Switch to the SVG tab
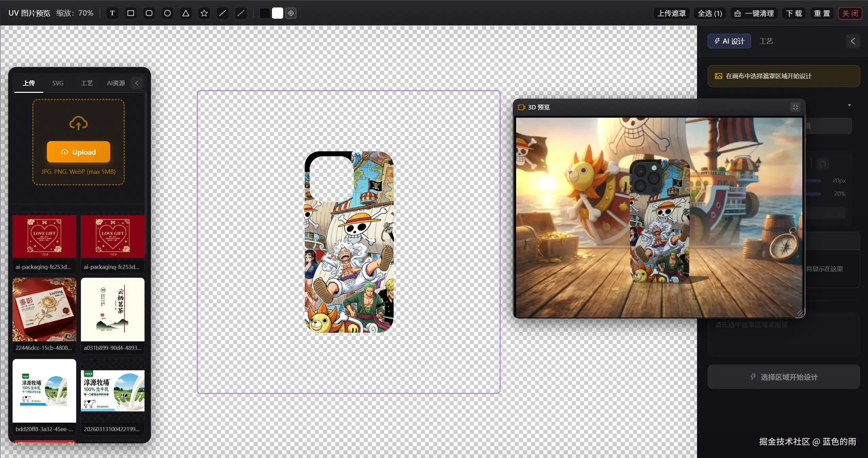 pyautogui.click(x=58, y=83)
